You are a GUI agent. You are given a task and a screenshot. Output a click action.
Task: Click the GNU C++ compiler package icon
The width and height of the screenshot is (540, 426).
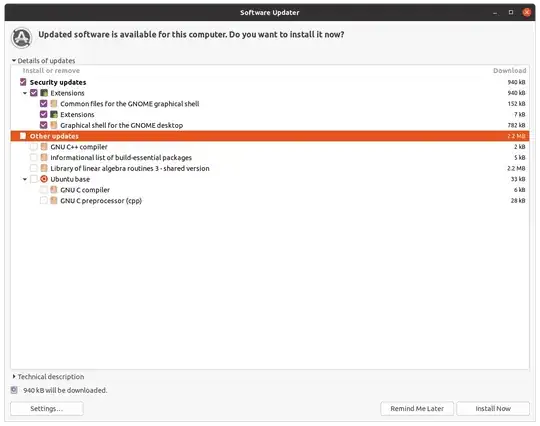(x=44, y=147)
